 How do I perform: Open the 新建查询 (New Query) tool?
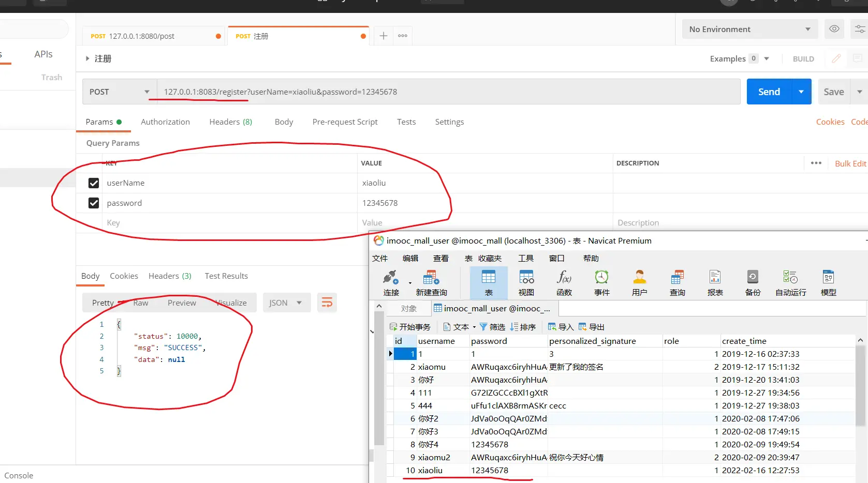(431, 278)
